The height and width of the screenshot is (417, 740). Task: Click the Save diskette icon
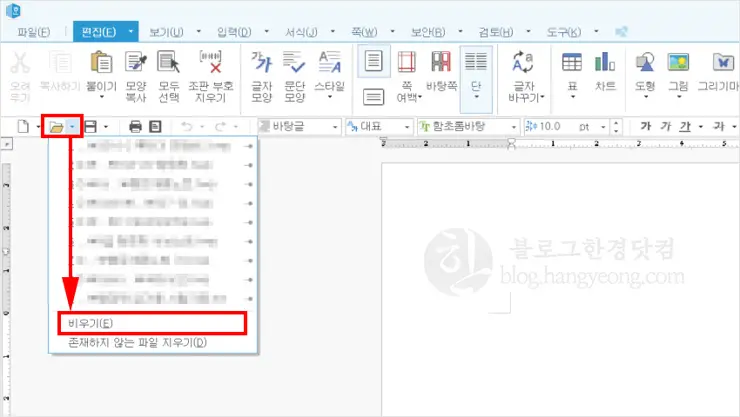pos(90,126)
